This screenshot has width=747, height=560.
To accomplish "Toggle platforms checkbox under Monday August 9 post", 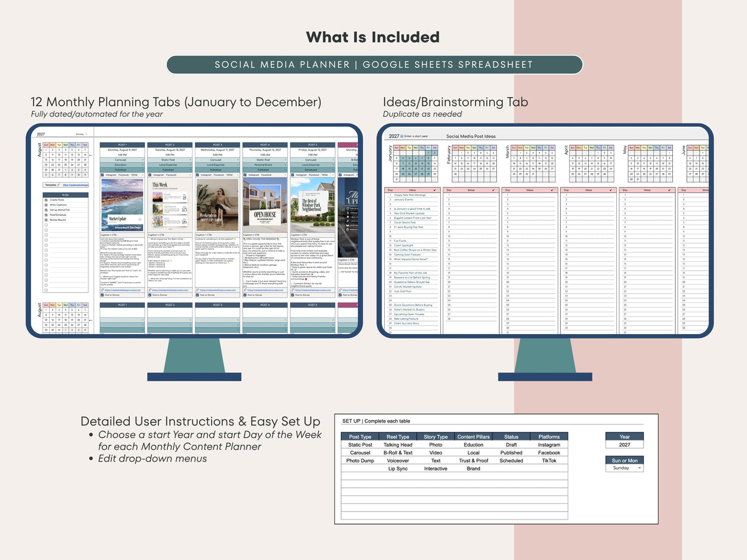I will [102, 175].
